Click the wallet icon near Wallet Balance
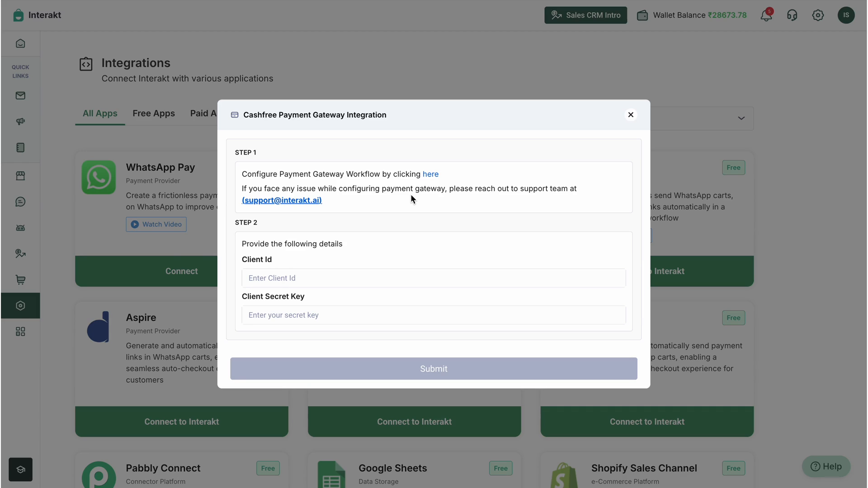 click(642, 15)
